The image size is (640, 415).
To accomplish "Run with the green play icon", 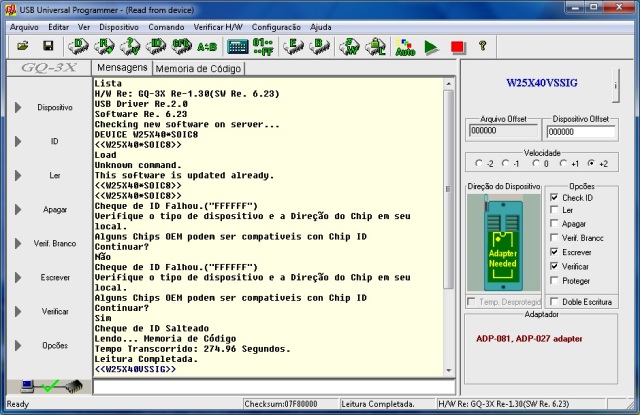I will (431, 47).
